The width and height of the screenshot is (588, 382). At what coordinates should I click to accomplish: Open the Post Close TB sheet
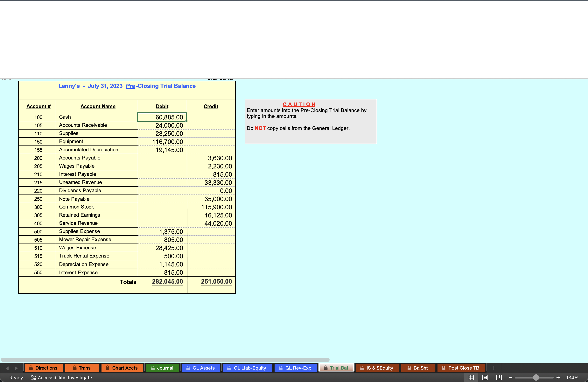[461, 368]
